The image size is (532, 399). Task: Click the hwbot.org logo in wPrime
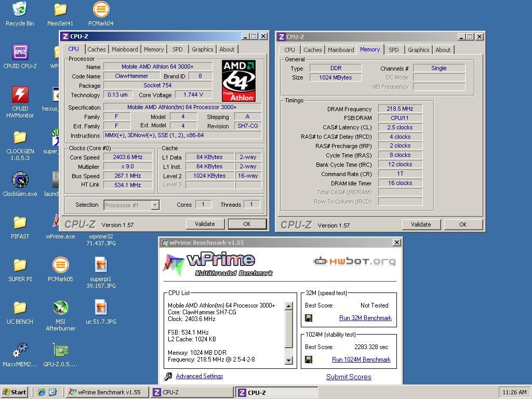point(354,261)
